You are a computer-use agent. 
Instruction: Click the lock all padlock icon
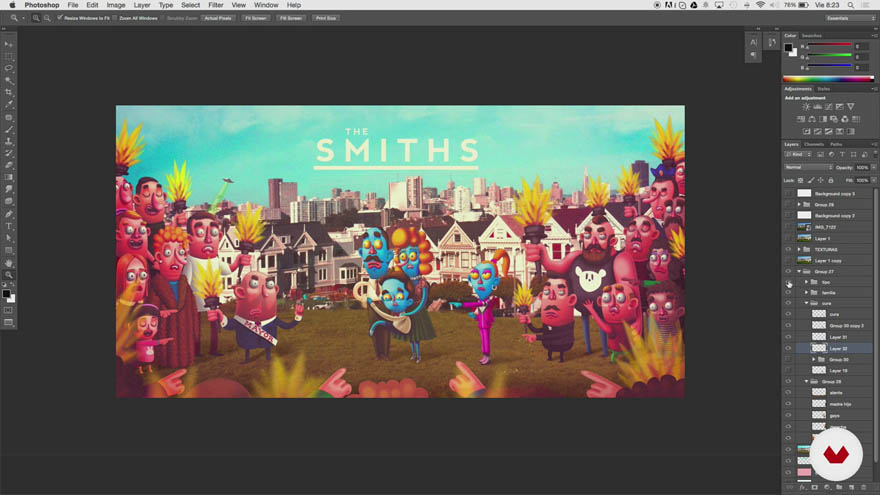(x=831, y=180)
